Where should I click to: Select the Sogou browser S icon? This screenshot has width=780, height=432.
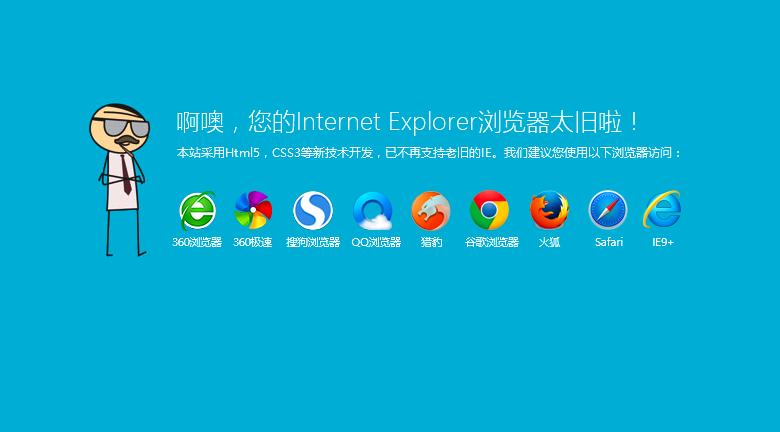coord(313,211)
